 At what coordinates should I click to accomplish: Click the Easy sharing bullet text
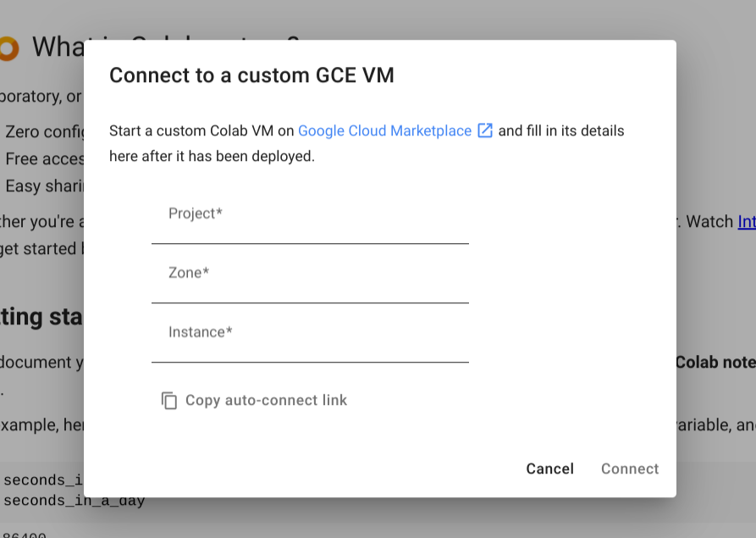pyautogui.click(x=44, y=186)
